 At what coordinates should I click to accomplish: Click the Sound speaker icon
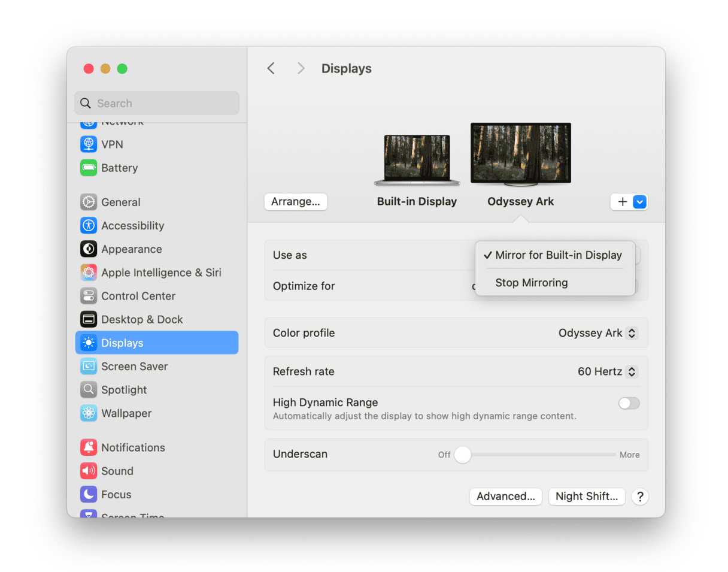click(x=89, y=471)
